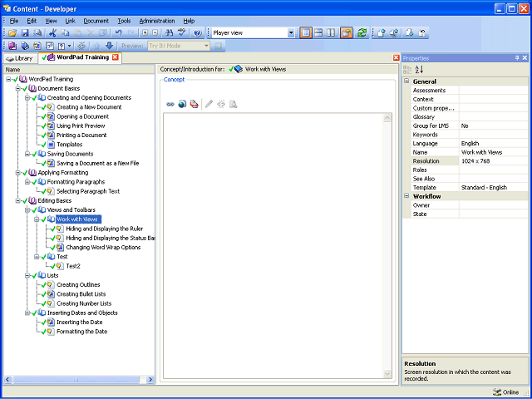Select the Inserting the Date topic

click(80, 323)
